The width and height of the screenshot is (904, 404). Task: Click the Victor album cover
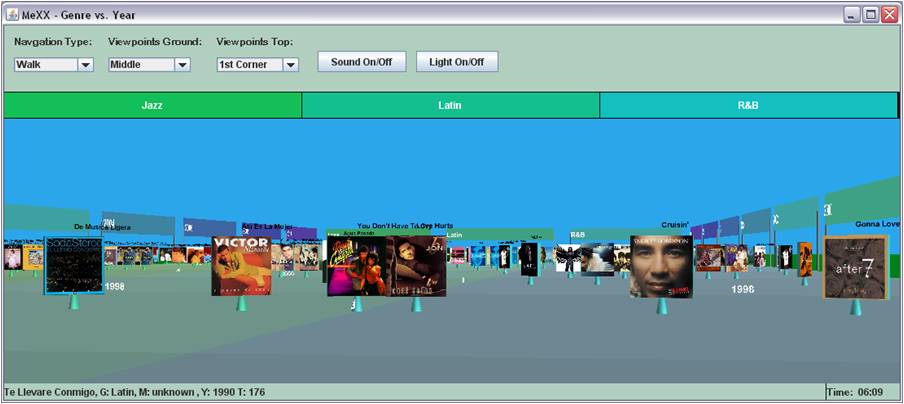click(x=242, y=266)
